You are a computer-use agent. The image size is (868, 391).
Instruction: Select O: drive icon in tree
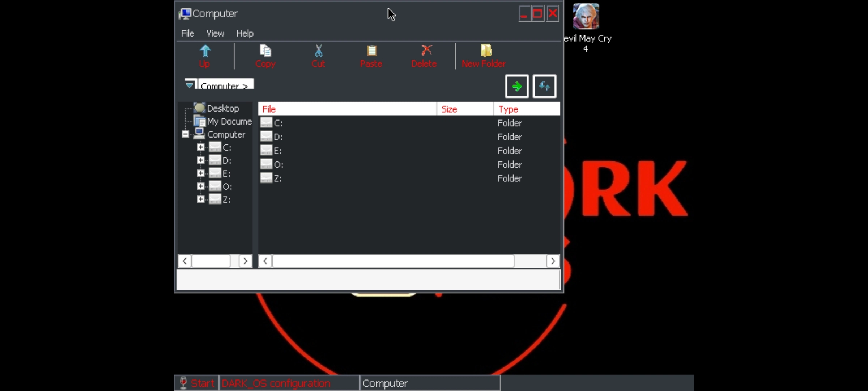point(215,186)
